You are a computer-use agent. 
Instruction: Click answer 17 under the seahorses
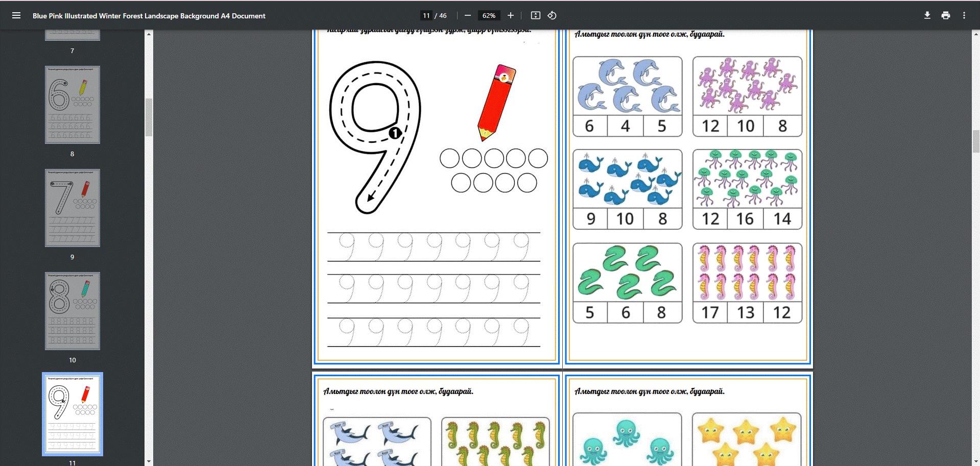(710, 312)
